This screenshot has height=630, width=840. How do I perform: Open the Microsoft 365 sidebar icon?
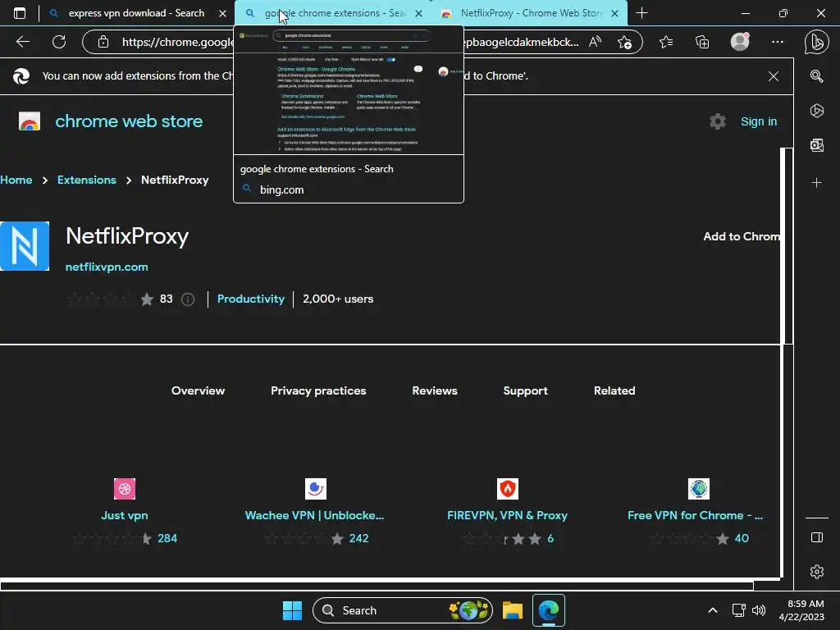(816, 111)
